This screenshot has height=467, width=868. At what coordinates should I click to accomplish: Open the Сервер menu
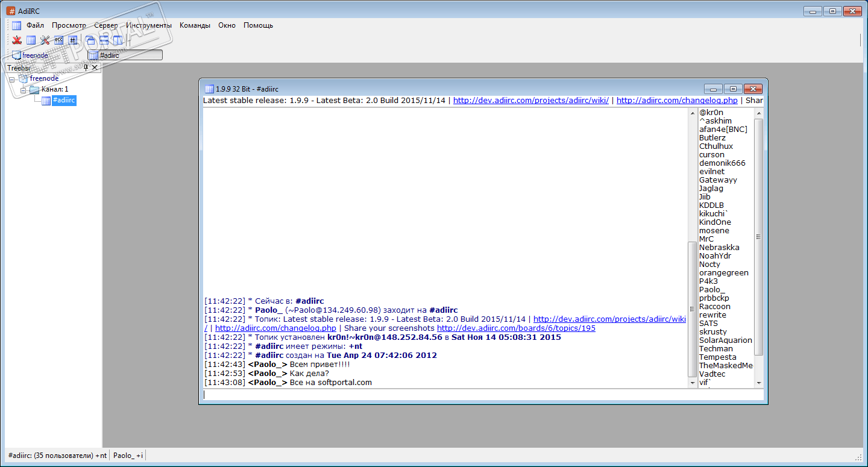pos(106,25)
